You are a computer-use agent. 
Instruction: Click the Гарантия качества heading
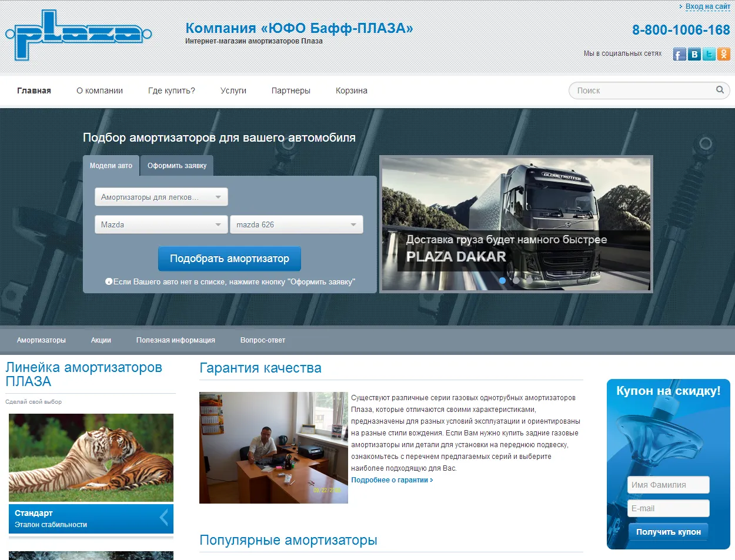point(260,368)
